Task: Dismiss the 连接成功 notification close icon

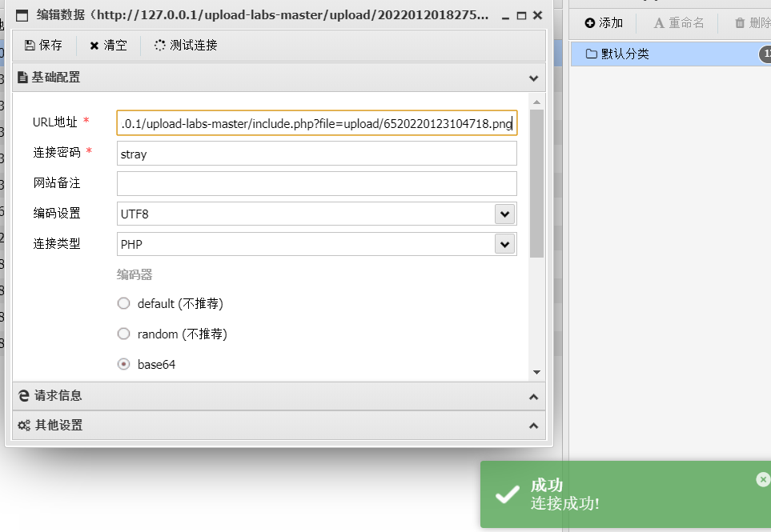Action: click(x=763, y=479)
